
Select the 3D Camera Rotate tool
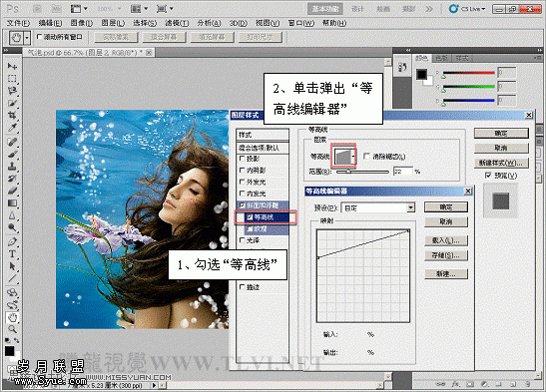pyautogui.click(x=12, y=305)
